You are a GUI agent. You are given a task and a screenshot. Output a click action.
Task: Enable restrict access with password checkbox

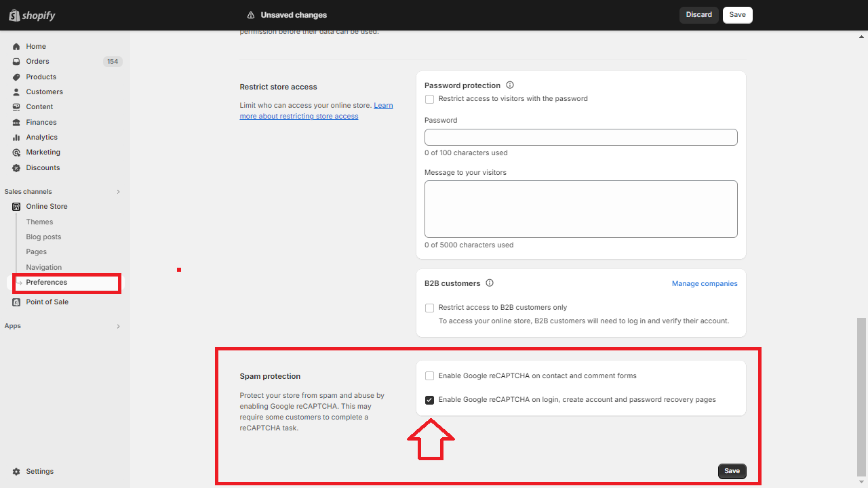pyautogui.click(x=429, y=99)
